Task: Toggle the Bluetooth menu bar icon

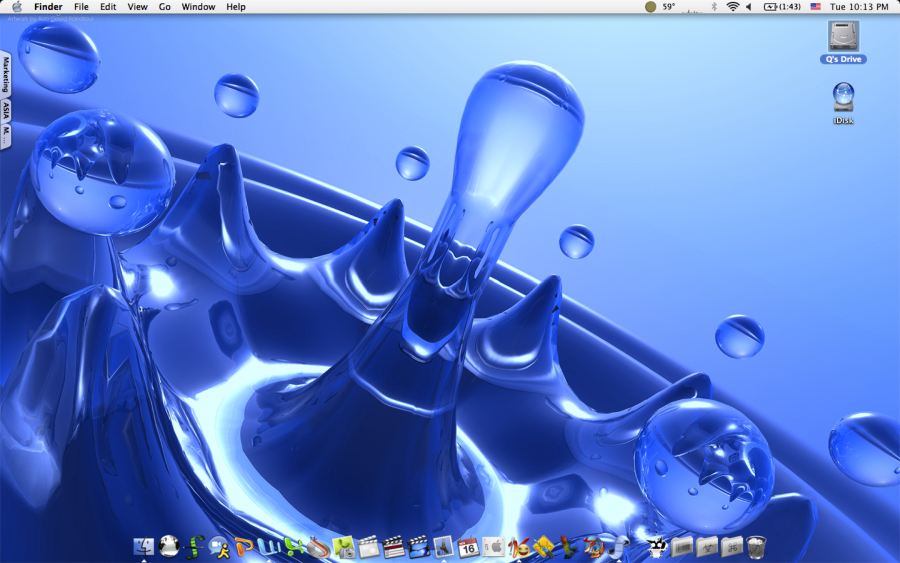Action: pos(714,7)
